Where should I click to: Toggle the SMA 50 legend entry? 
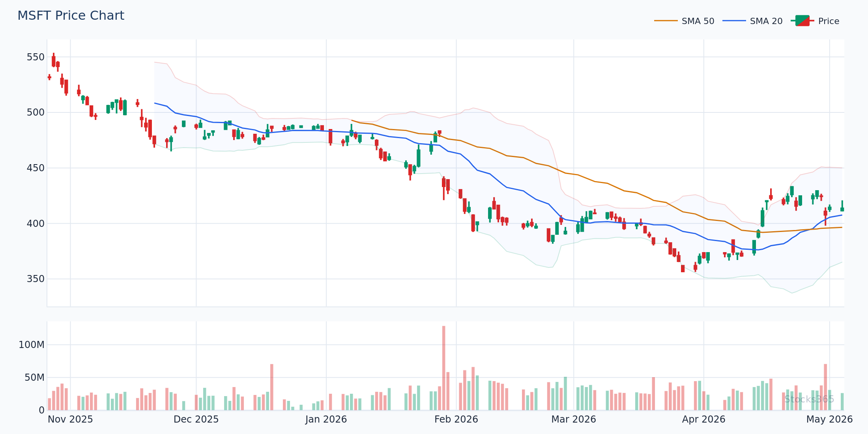pos(684,21)
